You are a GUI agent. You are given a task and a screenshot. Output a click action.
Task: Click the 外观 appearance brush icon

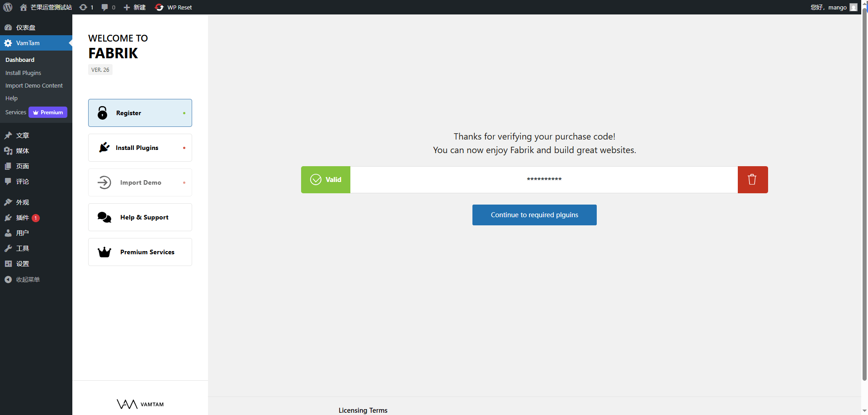8,202
